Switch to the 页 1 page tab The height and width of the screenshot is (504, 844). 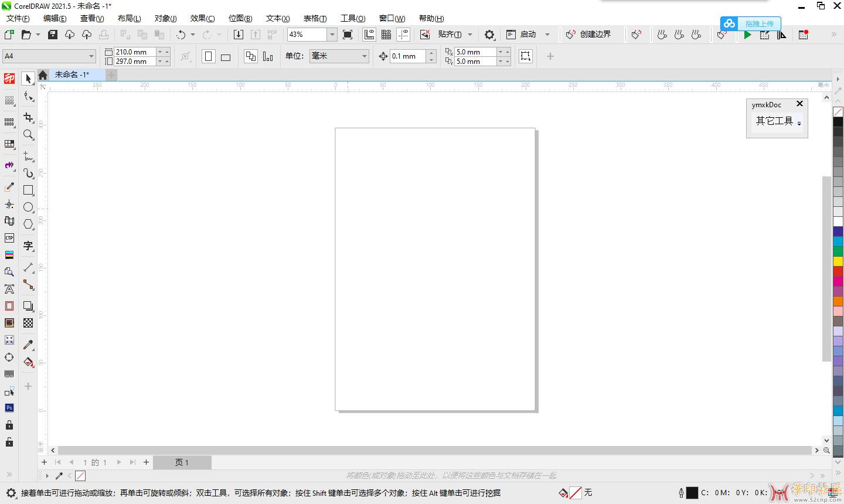pos(182,462)
